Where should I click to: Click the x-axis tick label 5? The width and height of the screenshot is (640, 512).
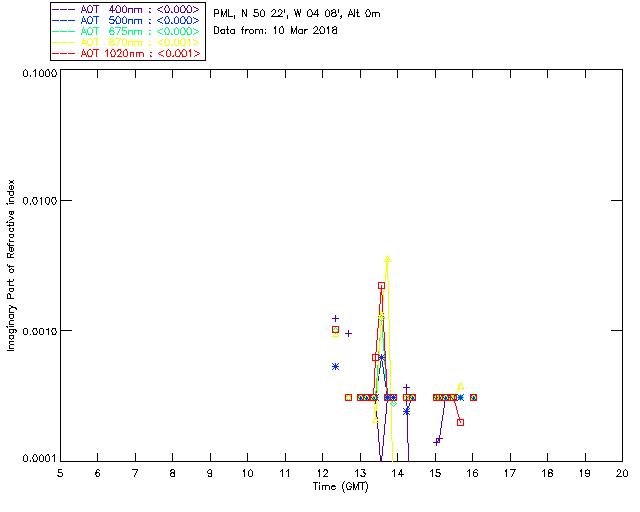click(x=60, y=473)
